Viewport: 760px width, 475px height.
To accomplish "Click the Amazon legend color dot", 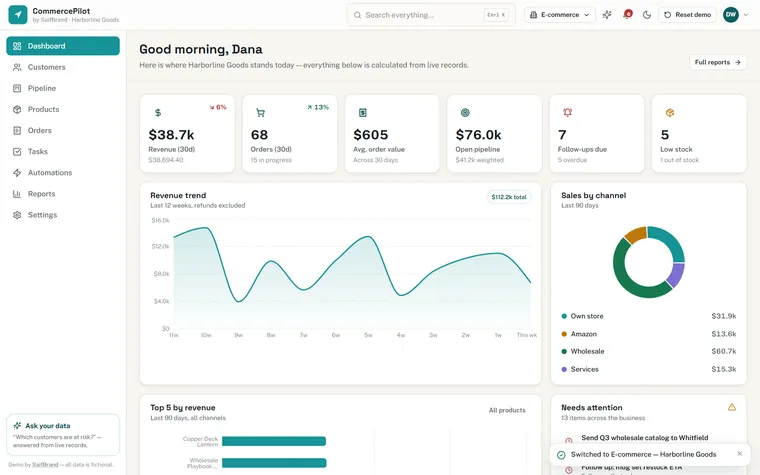I will pyautogui.click(x=564, y=334).
